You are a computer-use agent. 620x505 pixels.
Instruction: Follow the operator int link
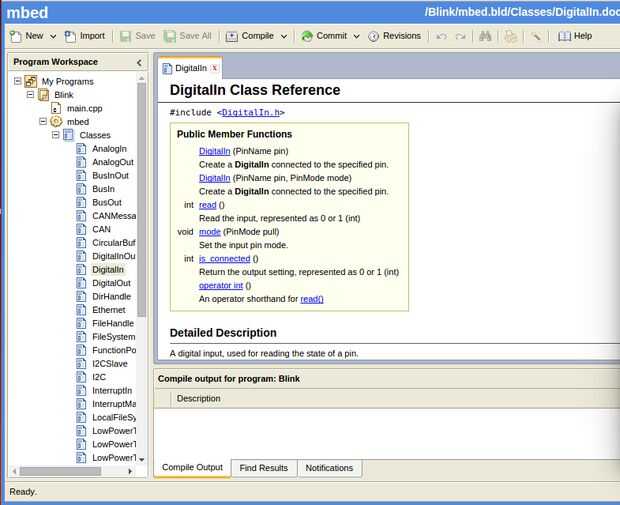[x=221, y=286]
